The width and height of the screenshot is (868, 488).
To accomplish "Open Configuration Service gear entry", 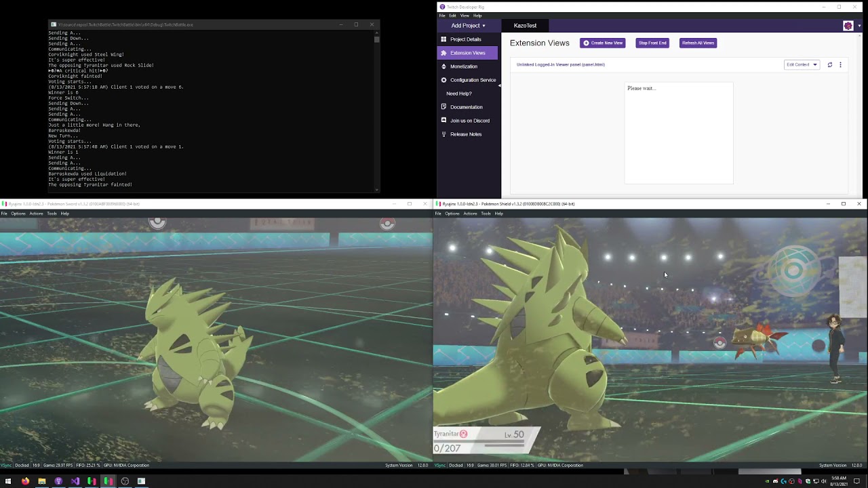I will pyautogui.click(x=467, y=80).
